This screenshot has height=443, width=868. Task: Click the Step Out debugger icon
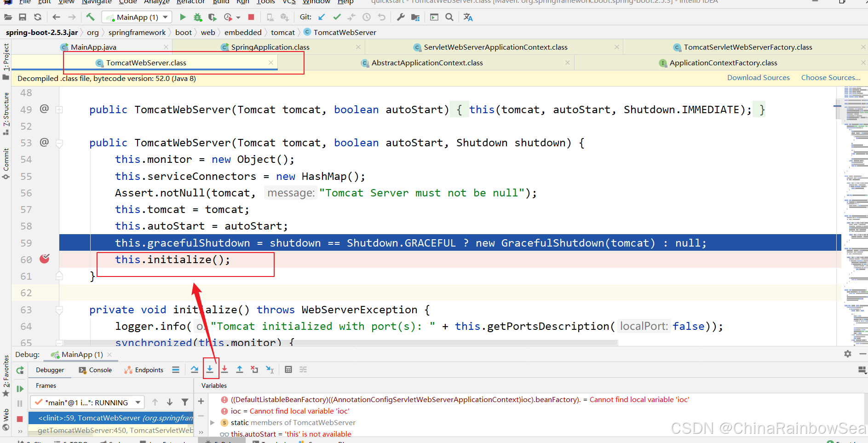click(x=240, y=369)
